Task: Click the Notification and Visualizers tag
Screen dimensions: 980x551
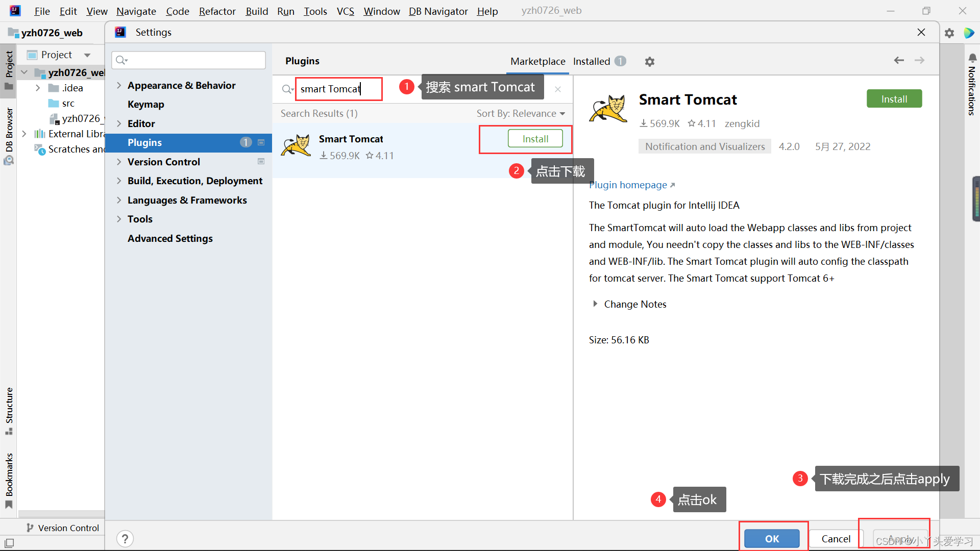Action: coord(705,146)
